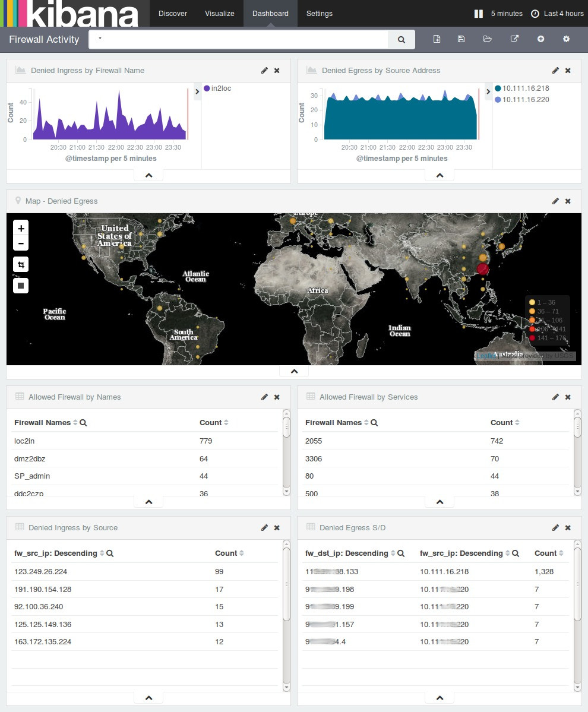Add a visualization with the plus icon
Screen dimensions: 588x712
click(x=540, y=39)
